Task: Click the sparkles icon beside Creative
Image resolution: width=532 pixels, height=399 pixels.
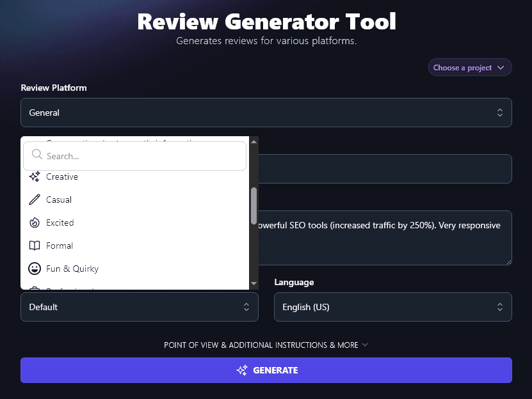Action: 35,176
